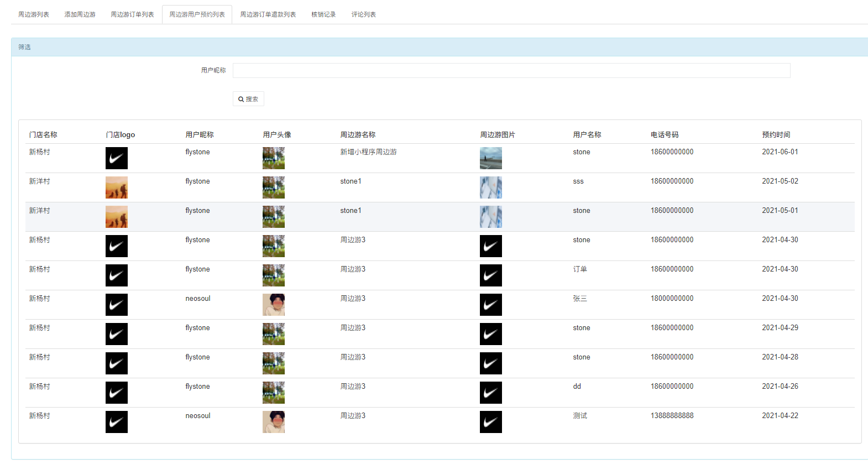This screenshot has height=464, width=868.
Task: Click the 用户名称 column header
Action: [x=587, y=135]
